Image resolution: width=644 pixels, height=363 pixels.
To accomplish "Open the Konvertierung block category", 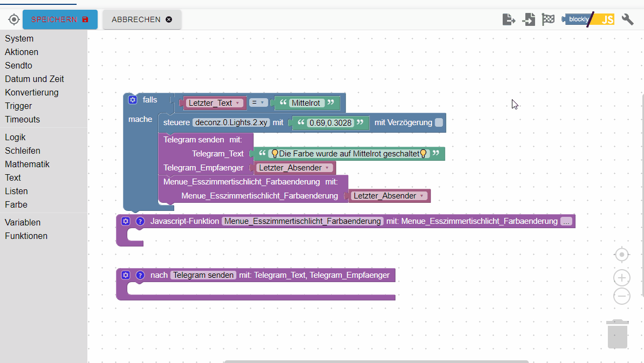I will coord(32,92).
